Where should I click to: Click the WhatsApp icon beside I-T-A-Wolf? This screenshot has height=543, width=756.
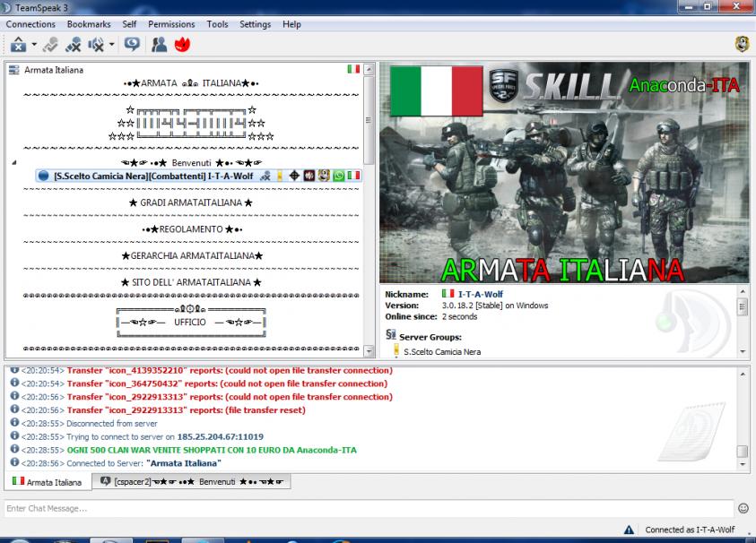point(340,176)
